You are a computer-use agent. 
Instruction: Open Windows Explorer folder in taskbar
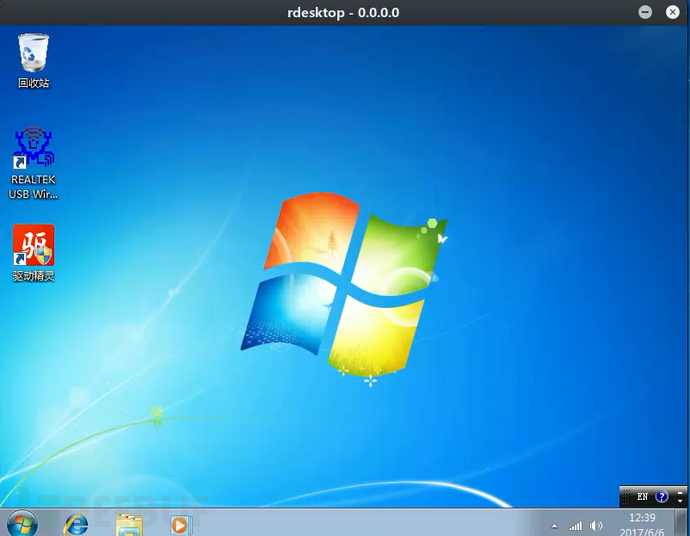[x=129, y=525]
